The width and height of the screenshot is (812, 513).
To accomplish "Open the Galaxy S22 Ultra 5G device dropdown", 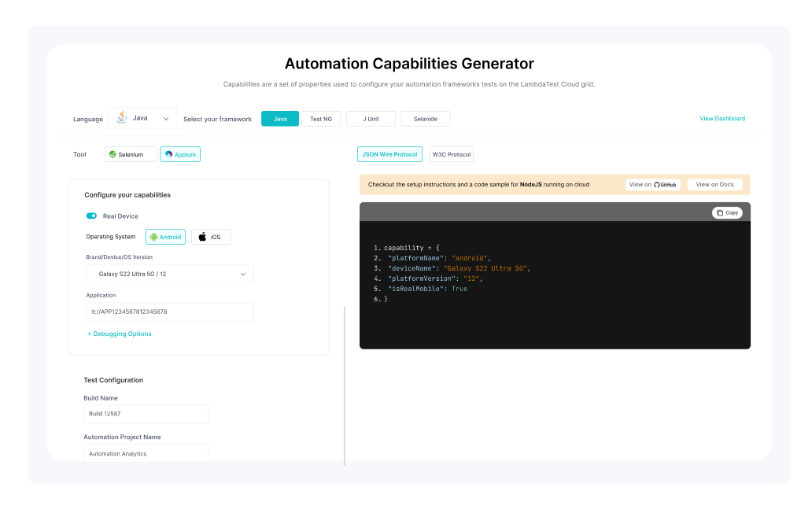I will [169, 273].
